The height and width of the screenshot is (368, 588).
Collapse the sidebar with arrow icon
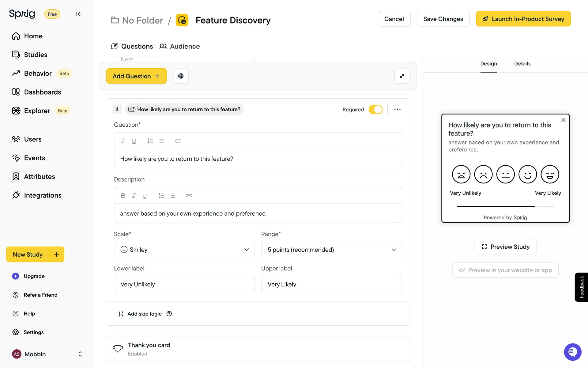tap(79, 14)
